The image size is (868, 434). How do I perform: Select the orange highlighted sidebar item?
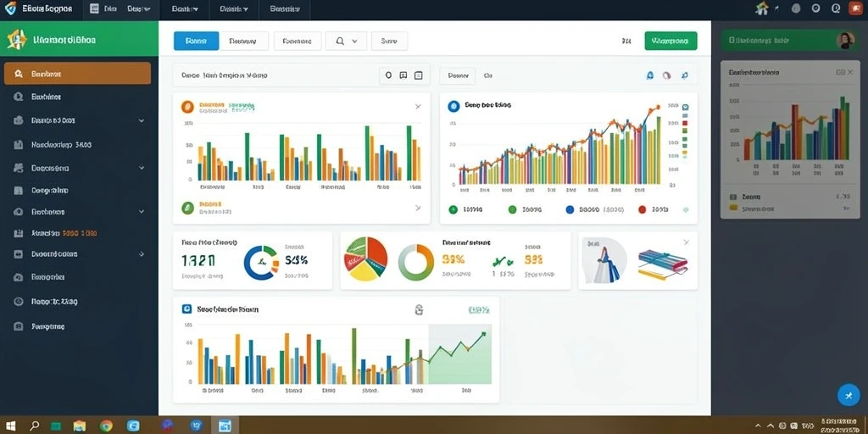[77, 73]
